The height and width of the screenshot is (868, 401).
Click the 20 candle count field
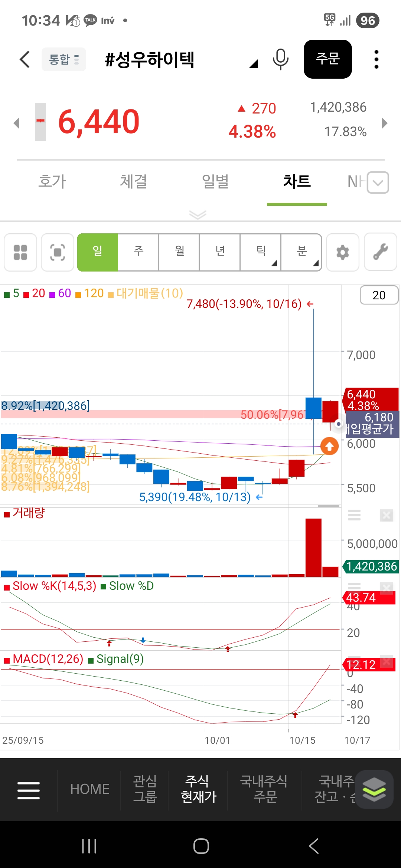(379, 295)
